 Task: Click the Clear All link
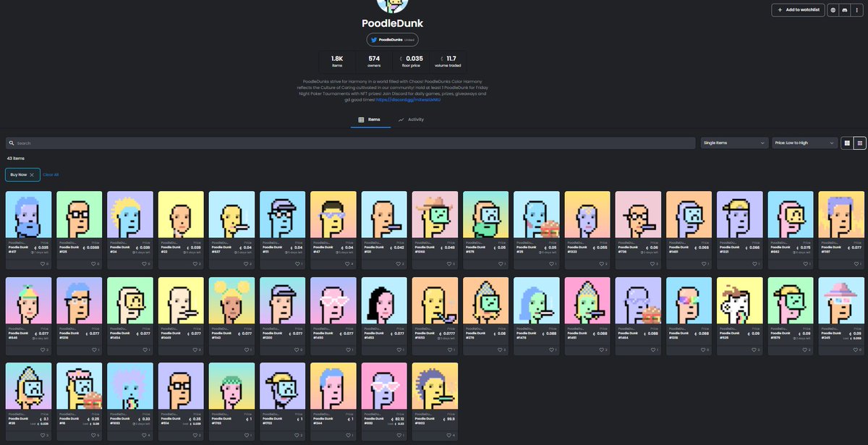(51, 174)
